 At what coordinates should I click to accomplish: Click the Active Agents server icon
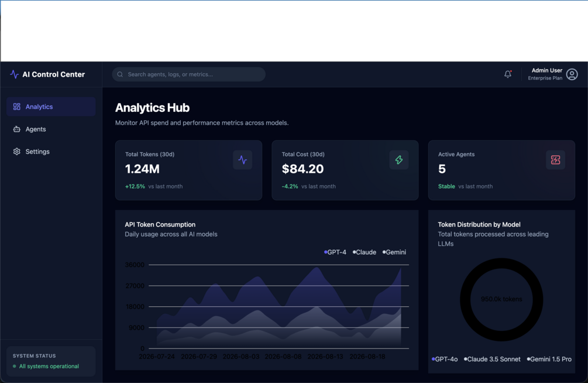point(555,160)
